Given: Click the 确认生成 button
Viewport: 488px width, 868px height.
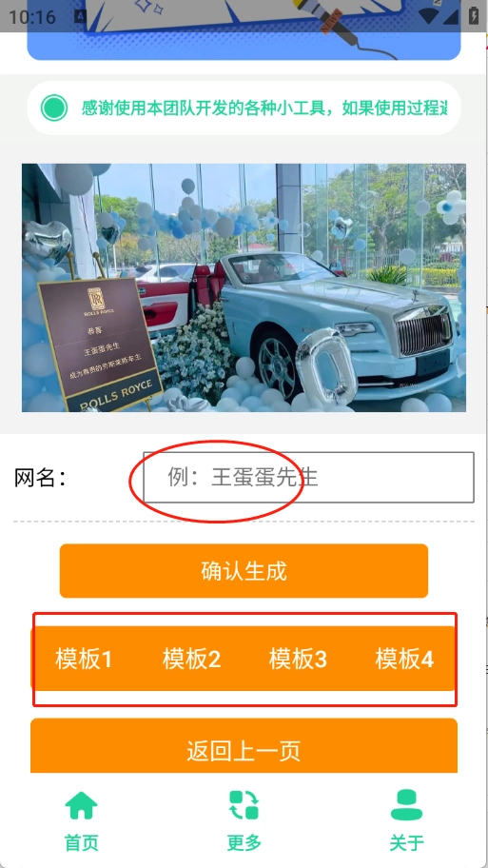Looking at the screenshot, I should tap(244, 571).
